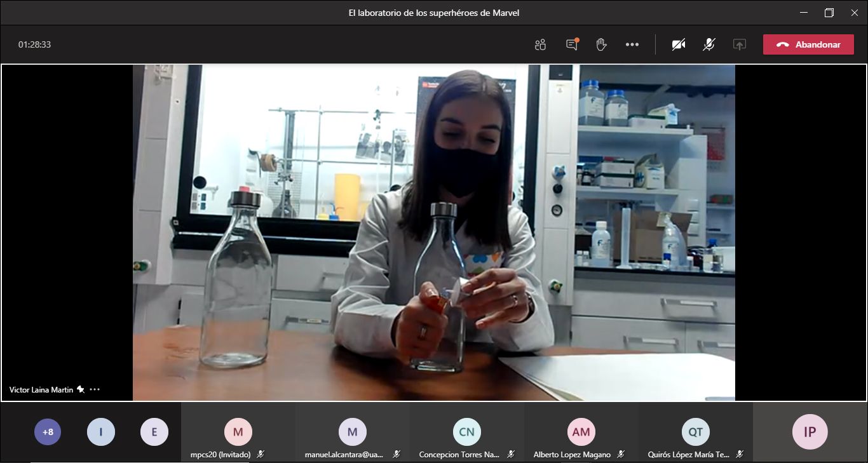Click the manuel.alcantara participant tile
The height and width of the screenshot is (463, 868).
click(353, 433)
